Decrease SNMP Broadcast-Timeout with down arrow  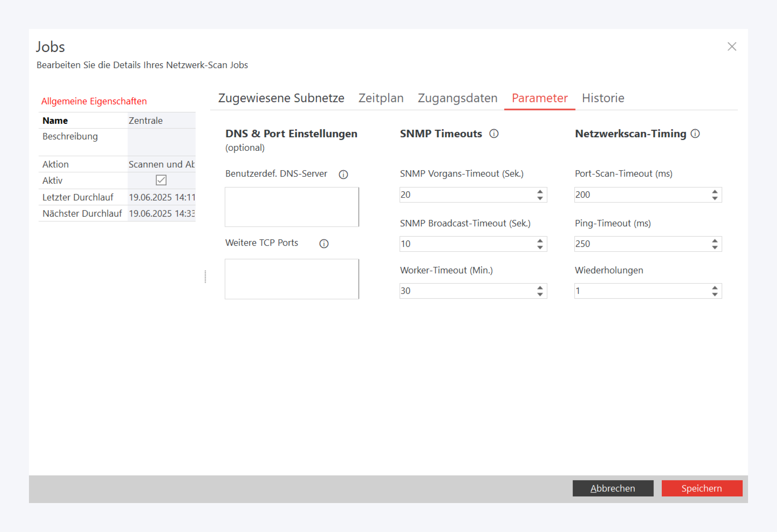[540, 248]
